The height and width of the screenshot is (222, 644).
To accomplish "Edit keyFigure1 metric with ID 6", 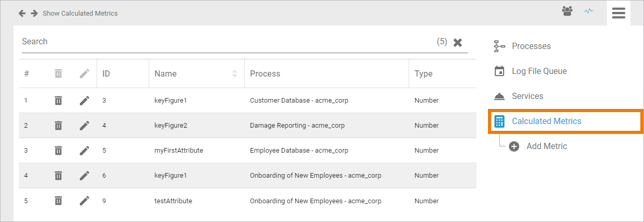I will tap(85, 176).
